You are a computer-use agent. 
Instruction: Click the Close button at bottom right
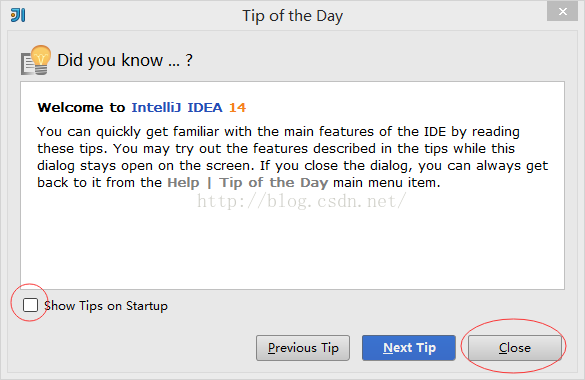(515, 348)
